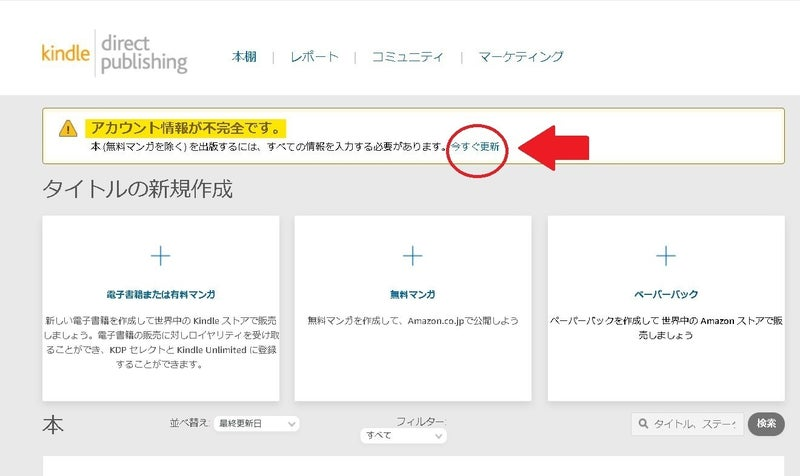
Task: Click the yellow warning triangle icon
Action: pyautogui.click(x=67, y=128)
